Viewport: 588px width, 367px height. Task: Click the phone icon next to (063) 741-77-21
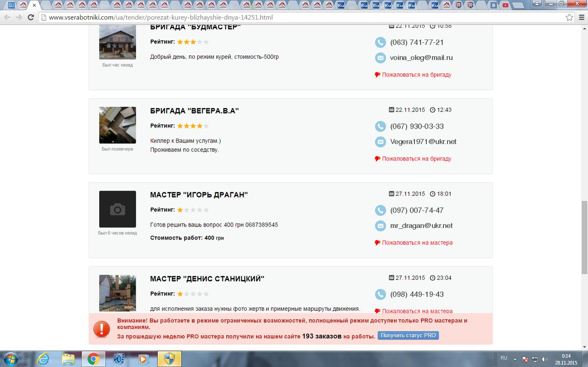[380, 42]
